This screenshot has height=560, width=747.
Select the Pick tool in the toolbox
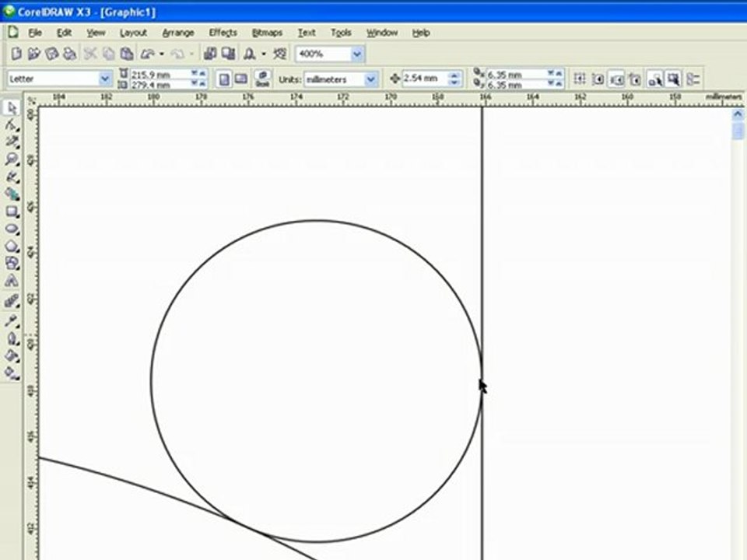(x=12, y=107)
